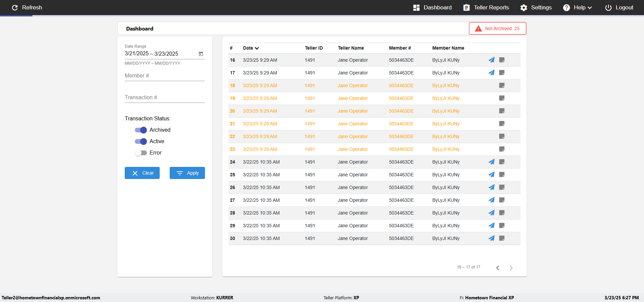Open the Settings menu
Screen dimensions: 644x302
pos(536,7)
